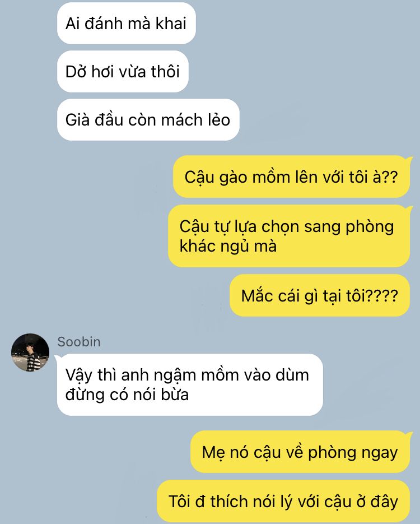
Task: Open Soobin's profile picture
Action: click(30, 353)
